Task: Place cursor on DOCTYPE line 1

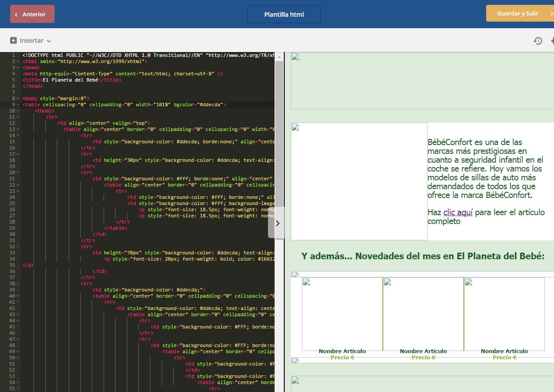Action: click(x=148, y=56)
